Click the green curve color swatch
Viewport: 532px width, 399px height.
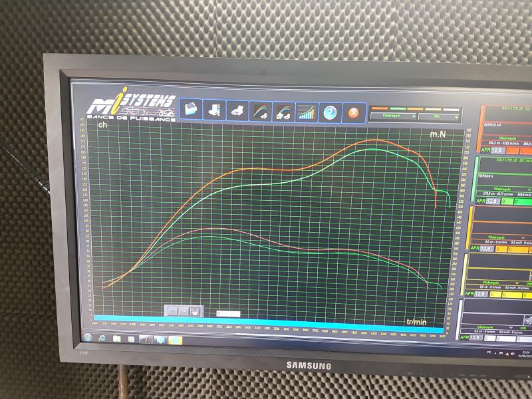click(x=398, y=108)
